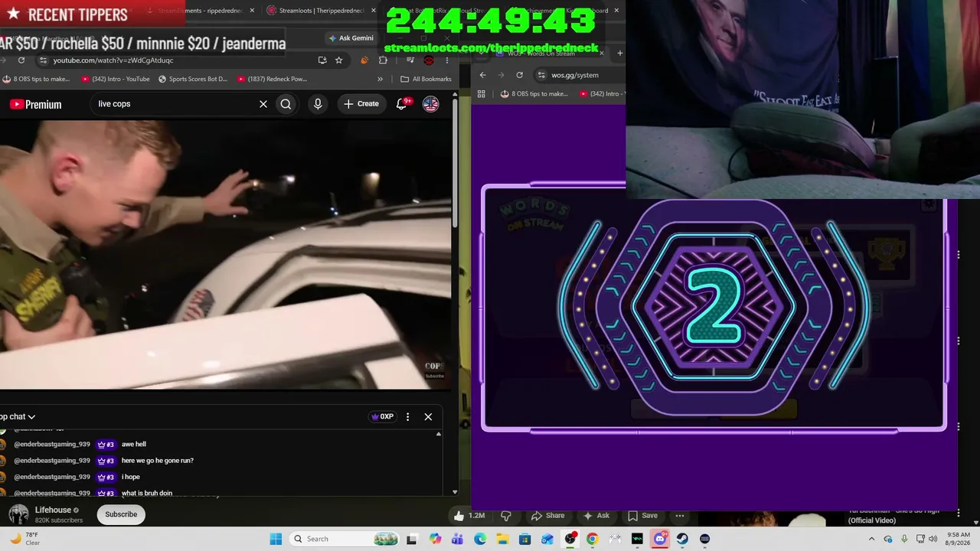Image resolution: width=980 pixels, height=551 pixels.
Task: Open the live chat three-dot options menu
Action: point(407,417)
